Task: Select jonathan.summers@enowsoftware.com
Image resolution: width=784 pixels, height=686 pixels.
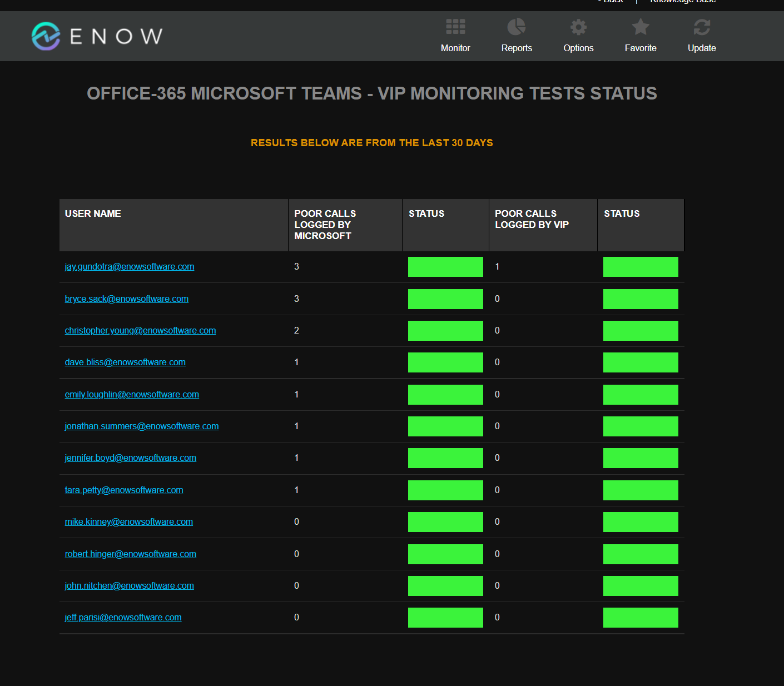Action: click(142, 426)
